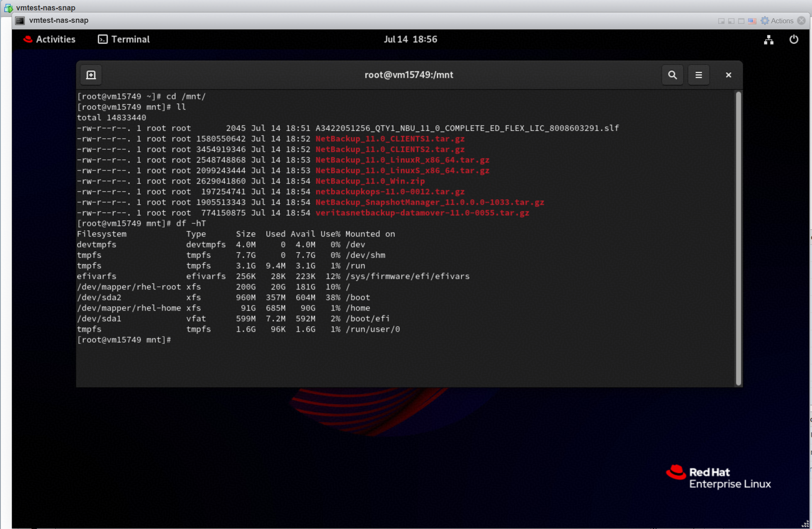Click the console icon beside the vmtest-nas-snap title
The width and height of the screenshot is (812, 529).
pos(20,20)
